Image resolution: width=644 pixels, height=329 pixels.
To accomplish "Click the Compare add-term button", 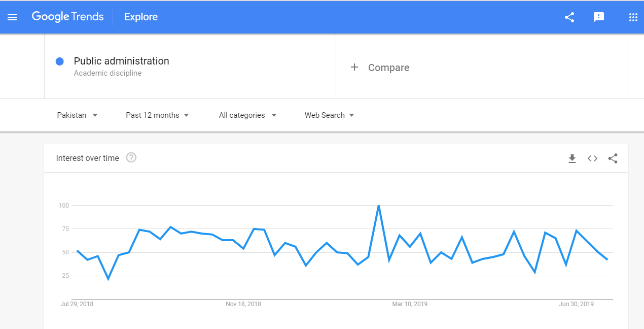I will pyautogui.click(x=388, y=68).
